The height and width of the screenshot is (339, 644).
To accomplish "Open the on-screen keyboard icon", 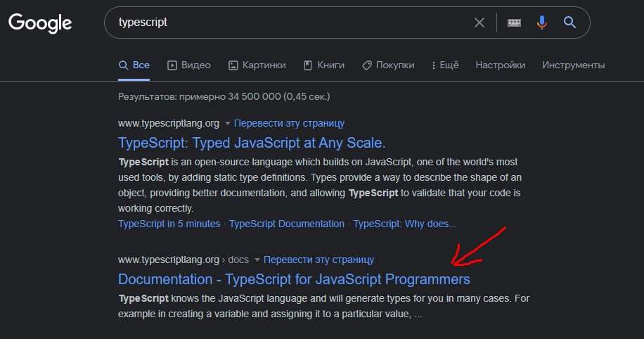I will [514, 23].
